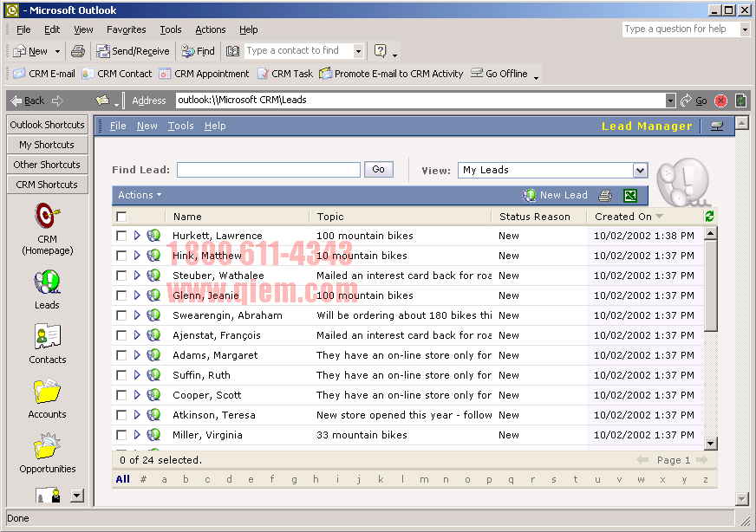
Task: Create a new CRM E-mail
Action: pyautogui.click(x=44, y=74)
